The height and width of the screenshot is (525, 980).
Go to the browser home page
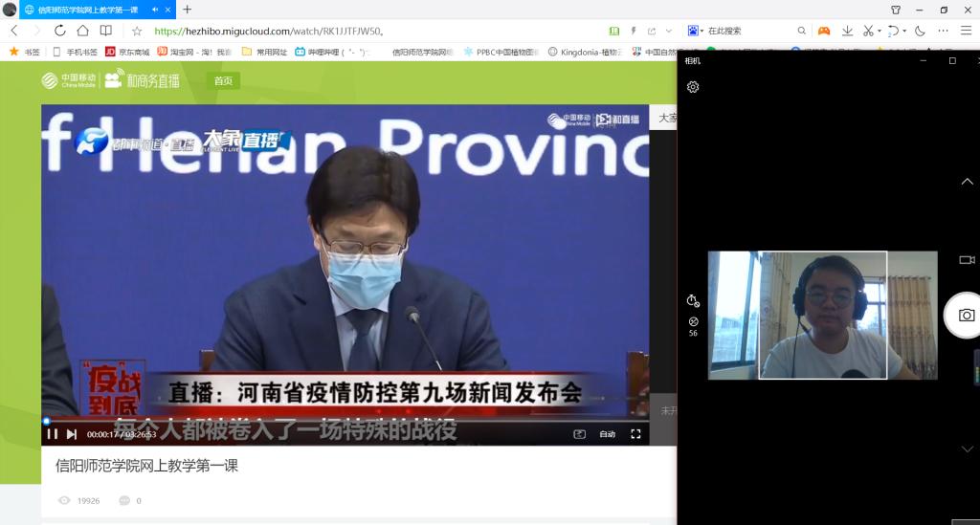(x=82, y=31)
